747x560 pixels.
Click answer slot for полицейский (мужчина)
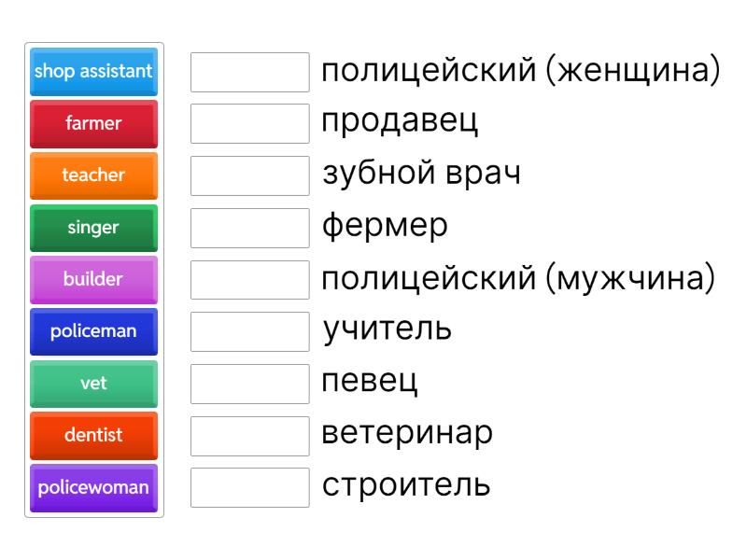coord(249,279)
